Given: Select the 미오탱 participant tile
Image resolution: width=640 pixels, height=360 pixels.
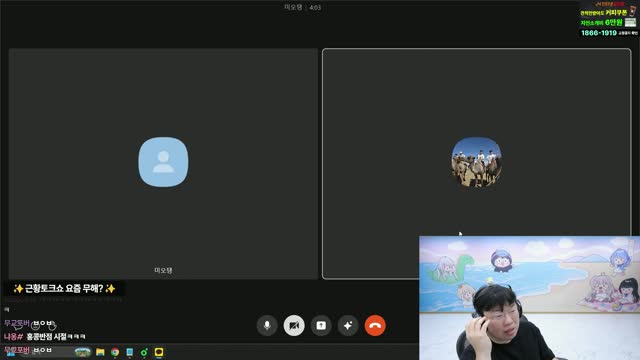Looking at the screenshot, I should pos(163,164).
